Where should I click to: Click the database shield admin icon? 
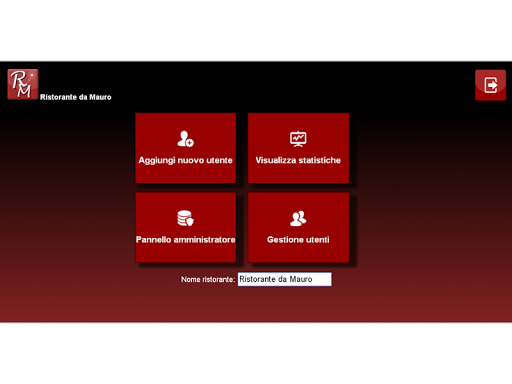(x=185, y=218)
